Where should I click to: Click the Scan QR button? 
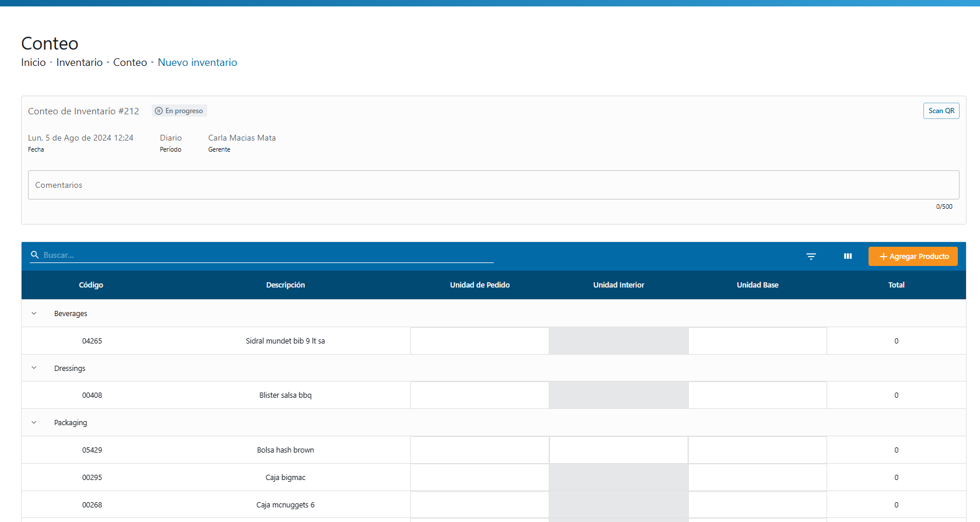pyautogui.click(x=941, y=111)
